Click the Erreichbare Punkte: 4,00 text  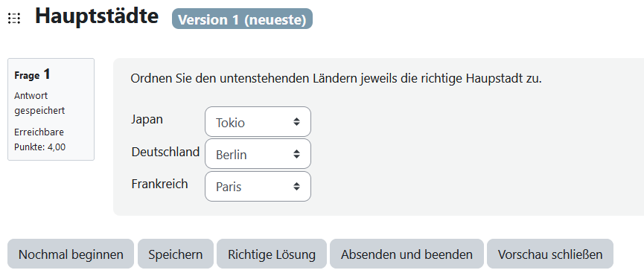pyautogui.click(x=39, y=140)
